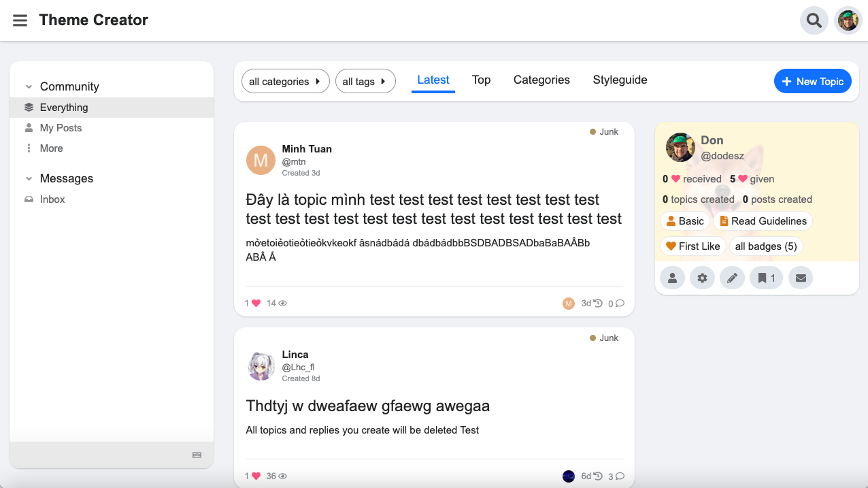Create a new topic with the New Topic button
Viewport: 868px width, 488px height.
coord(812,81)
